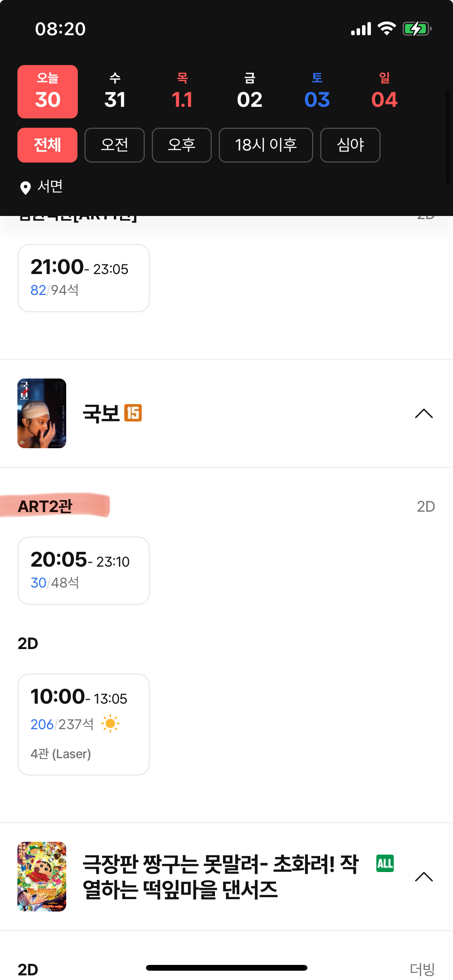The height and width of the screenshot is (980, 453).
Task: Tap the Wi-Fi status icon
Action: pos(386,29)
